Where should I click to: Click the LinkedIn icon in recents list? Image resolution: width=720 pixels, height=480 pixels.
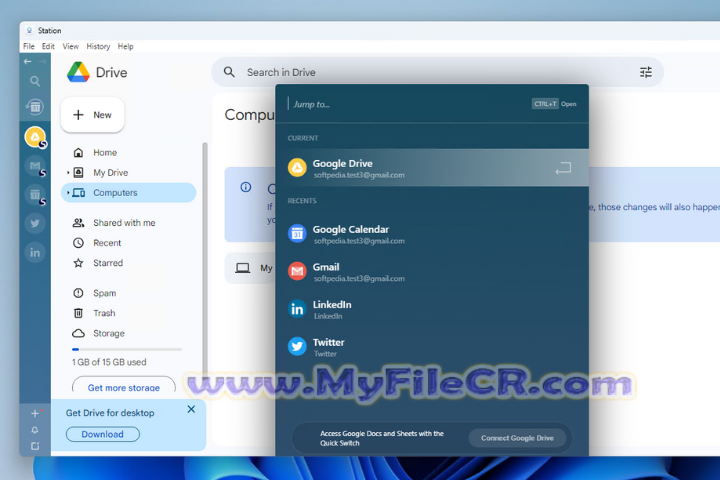[x=297, y=309]
